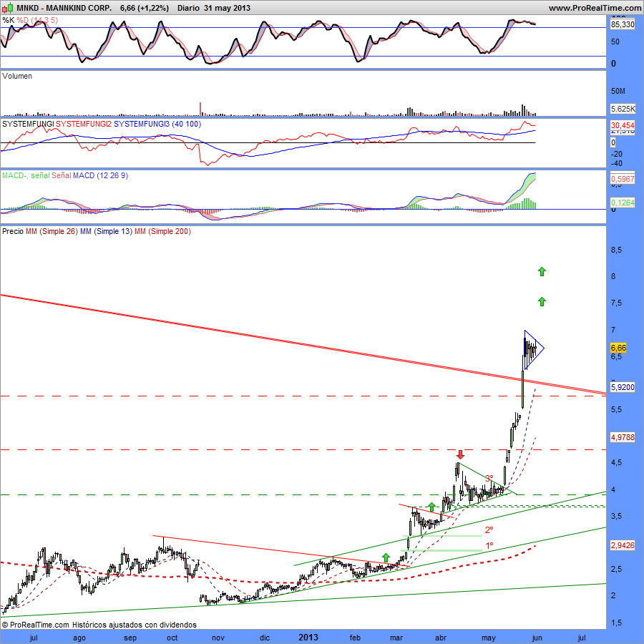Click the MM (Simple 13) label
This screenshot has height=644, width=644.
107,231
